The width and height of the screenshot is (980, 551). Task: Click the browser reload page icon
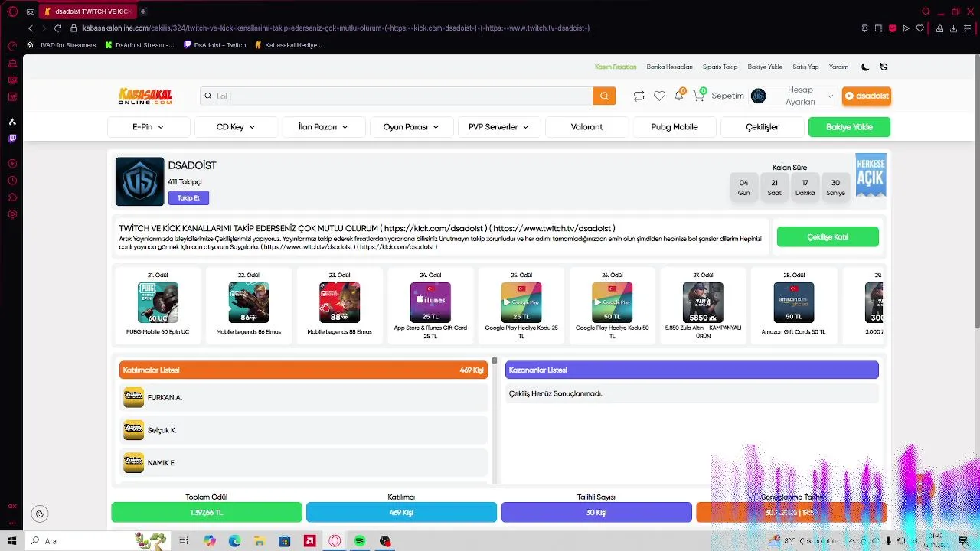(x=57, y=28)
